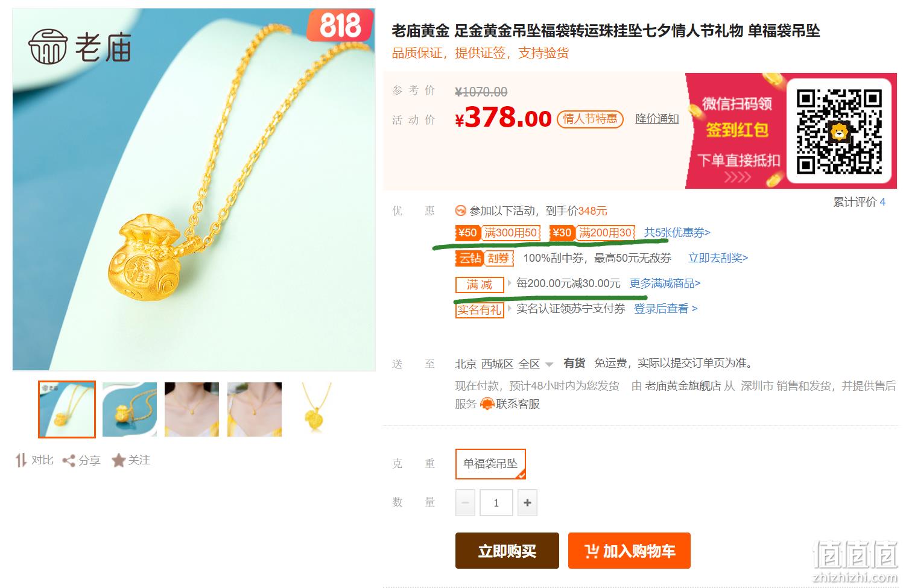
Task: Click the 关注 star icon
Action: [x=118, y=461]
